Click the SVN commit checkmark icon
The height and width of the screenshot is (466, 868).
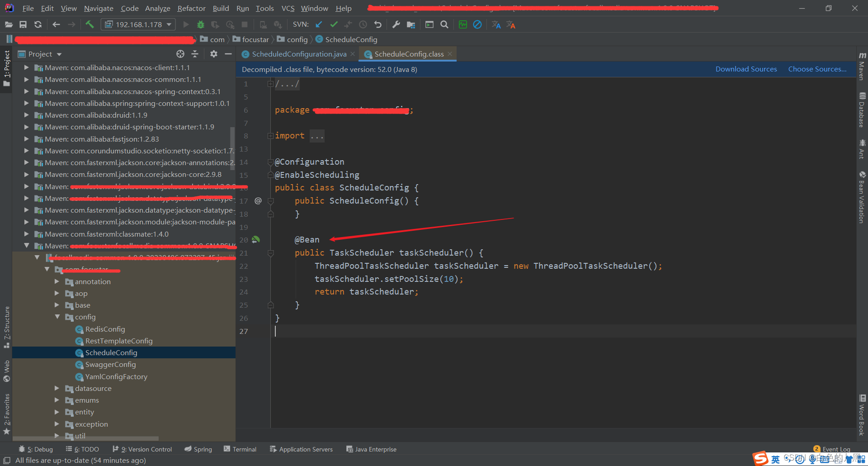[x=334, y=24]
